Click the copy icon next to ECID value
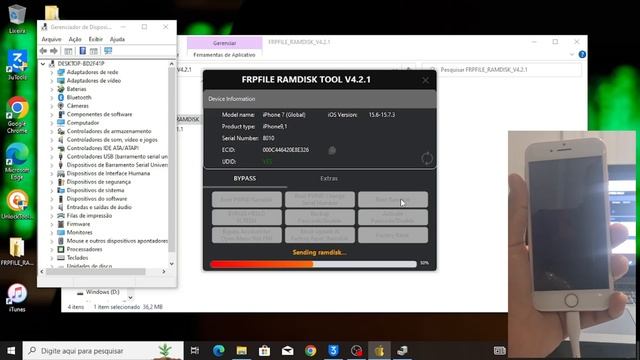The image size is (640, 360). [x=332, y=150]
